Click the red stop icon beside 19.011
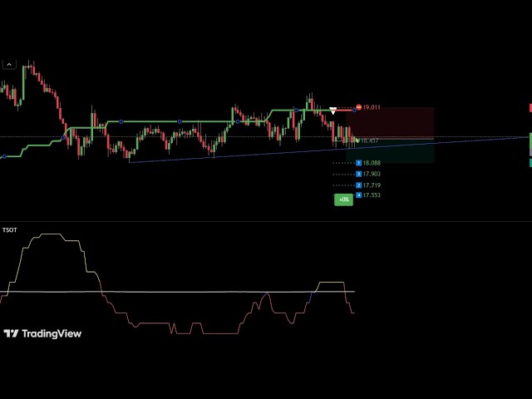This screenshot has width=532, height=399. pos(358,107)
